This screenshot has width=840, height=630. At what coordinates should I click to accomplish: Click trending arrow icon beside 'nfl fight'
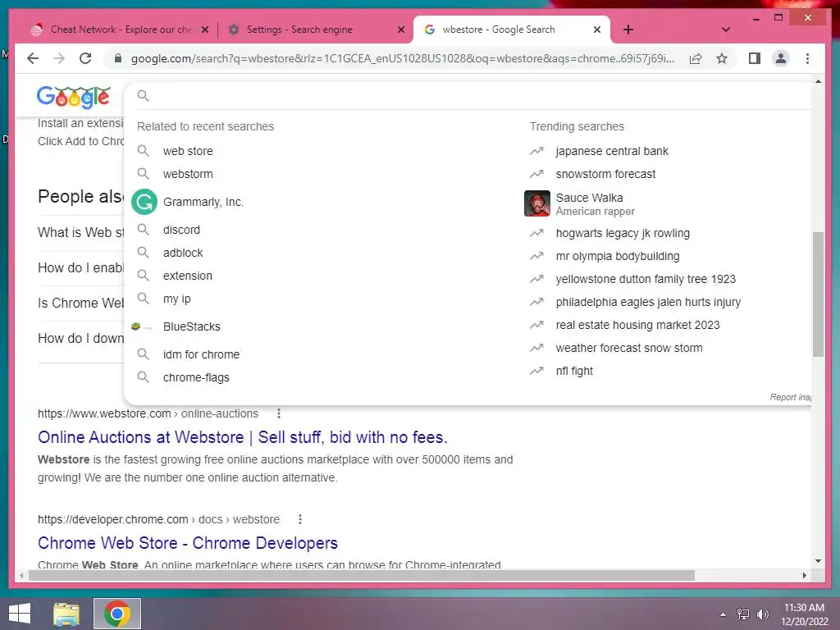point(536,371)
